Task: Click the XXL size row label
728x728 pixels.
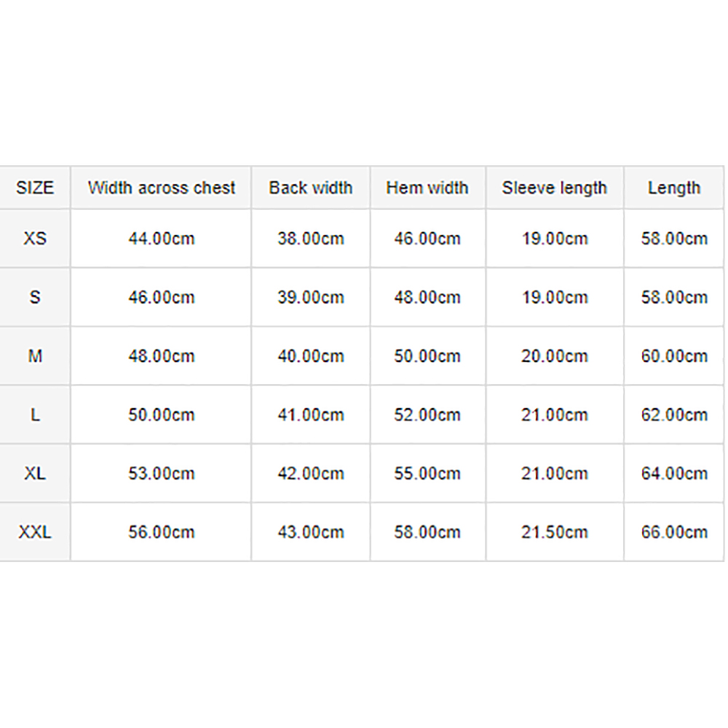Action: point(35,532)
